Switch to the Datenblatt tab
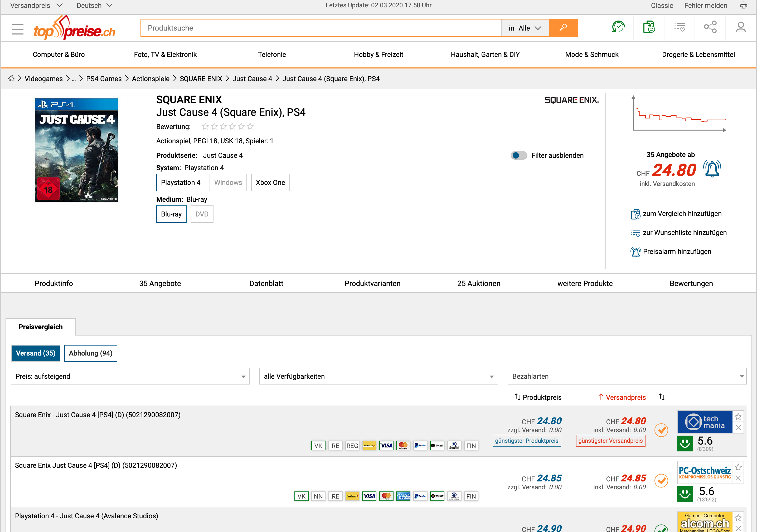This screenshot has width=757, height=532. pos(266,283)
